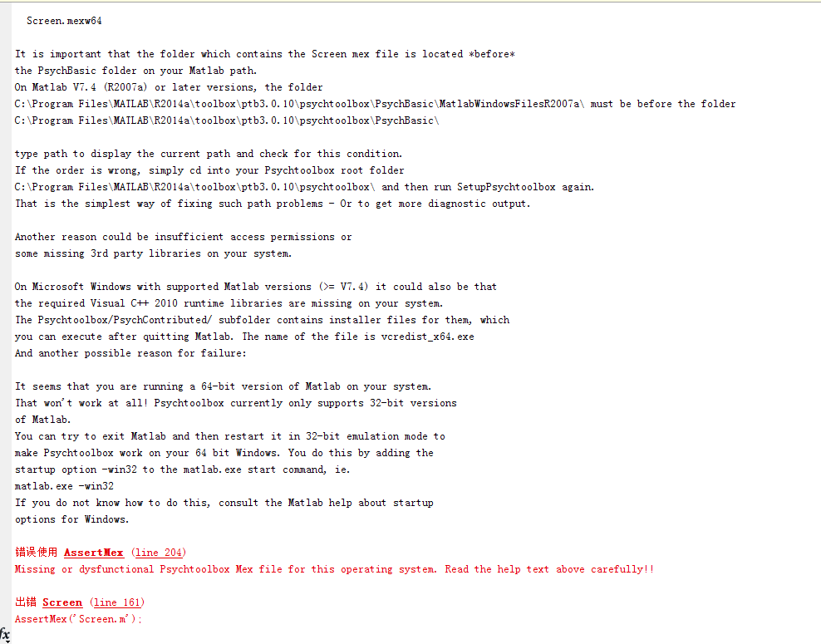Open the Screen error link
Image resolution: width=821 pixels, height=644 pixels.
pyautogui.click(x=62, y=602)
